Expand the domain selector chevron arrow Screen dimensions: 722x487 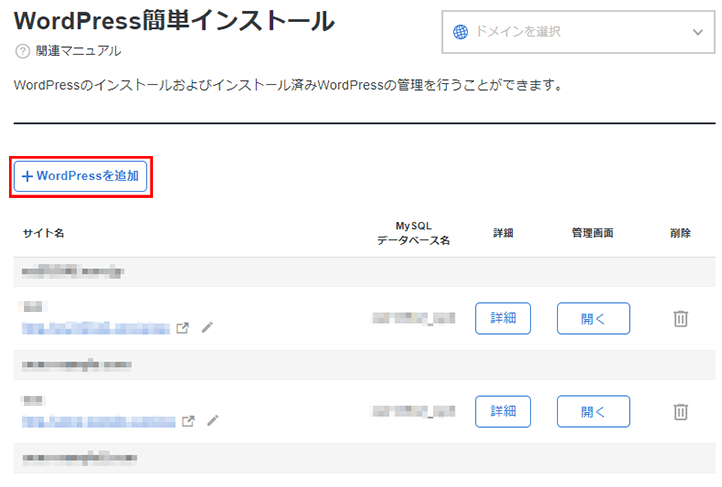point(698,32)
